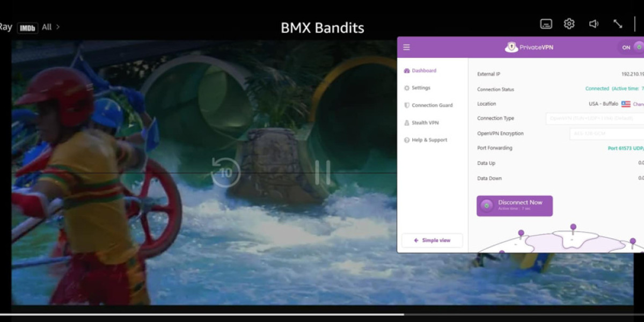Toggle the VPN ON switch off
Viewport: 644px width, 322px height.
(x=632, y=47)
